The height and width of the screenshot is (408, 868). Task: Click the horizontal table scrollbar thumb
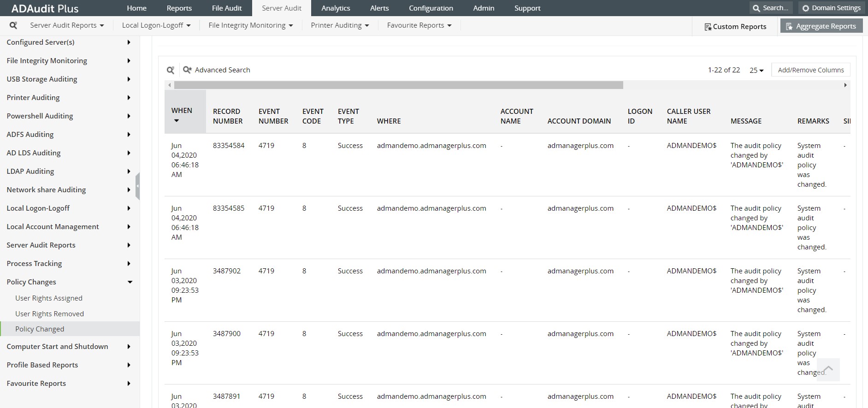399,85
